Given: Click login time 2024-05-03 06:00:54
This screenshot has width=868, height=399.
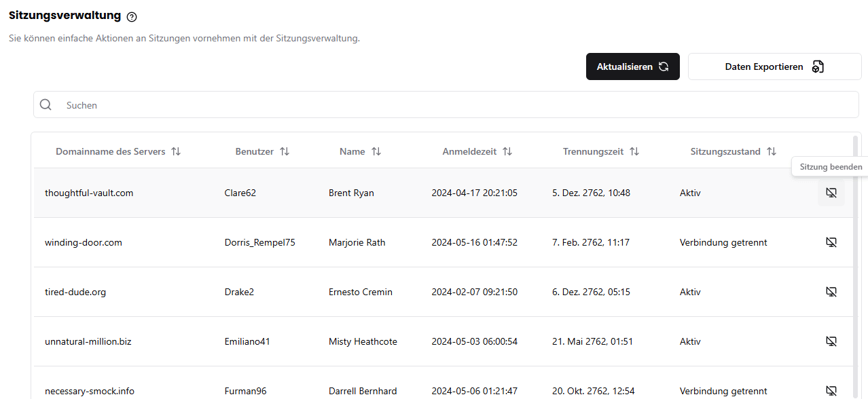Looking at the screenshot, I should pos(475,341).
